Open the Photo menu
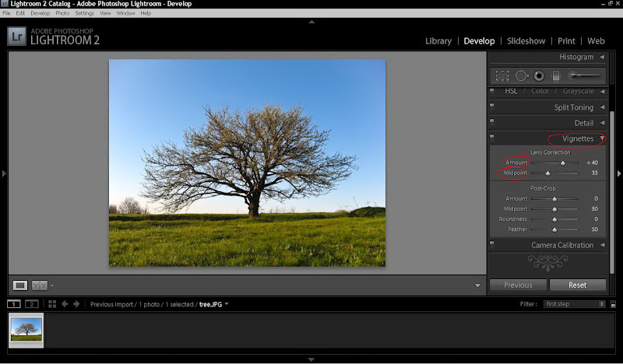The width and height of the screenshot is (623, 364). (62, 13)
